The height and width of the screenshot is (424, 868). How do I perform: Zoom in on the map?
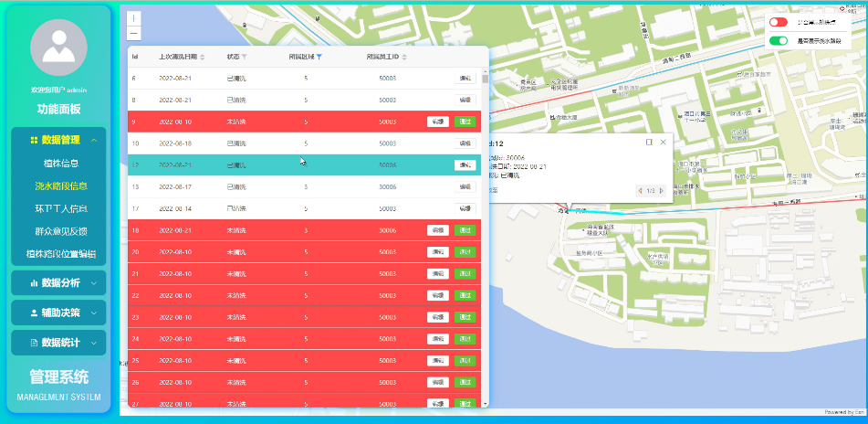point(134,19)
